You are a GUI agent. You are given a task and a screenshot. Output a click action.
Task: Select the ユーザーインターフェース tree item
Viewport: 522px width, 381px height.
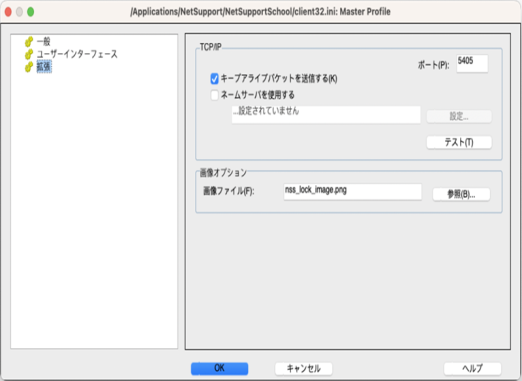[x=77, y=54]
